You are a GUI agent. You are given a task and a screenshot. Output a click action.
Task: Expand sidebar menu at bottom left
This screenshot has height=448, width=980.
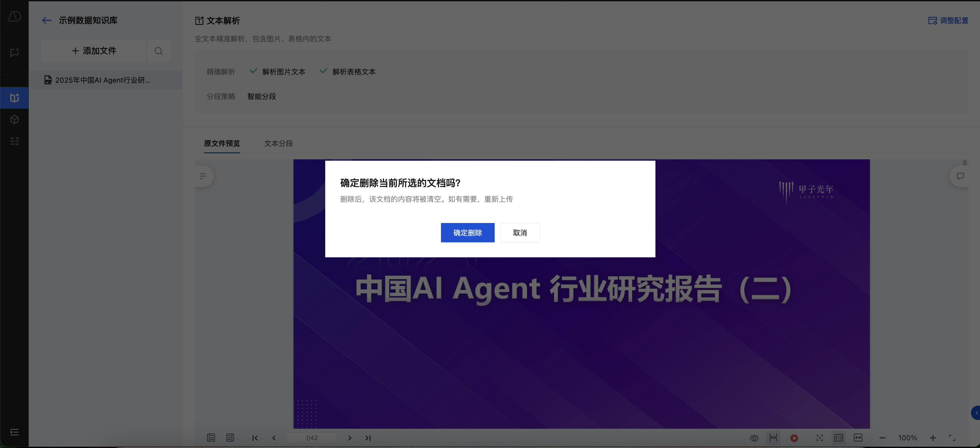pyautogui.click(x=14, y=432)
